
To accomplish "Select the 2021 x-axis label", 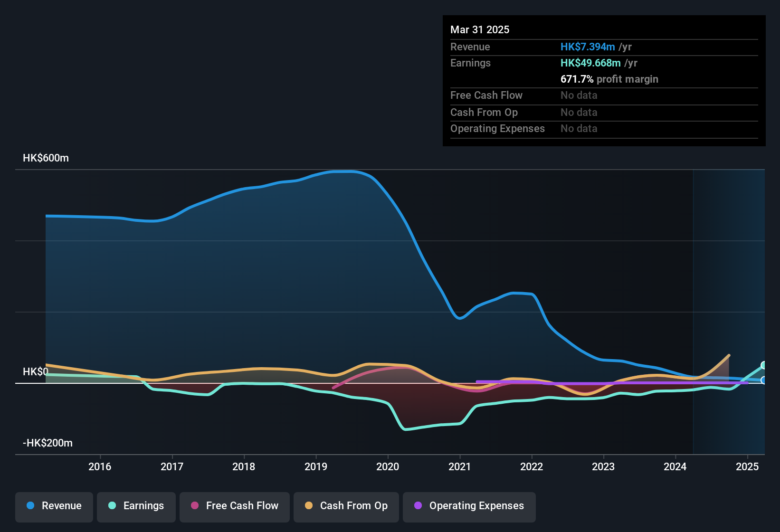I will [x=460, y=466].
